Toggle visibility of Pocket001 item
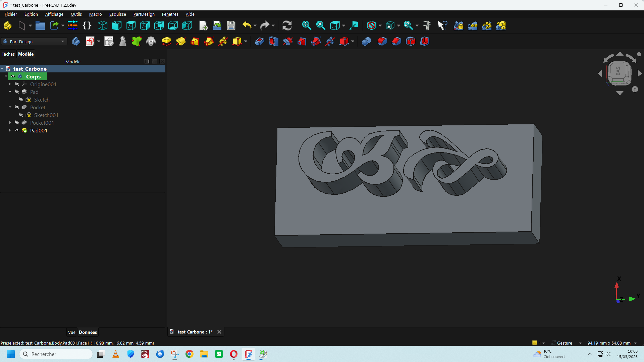The height and width of the screenshot is (362, 644). [17, 123]
